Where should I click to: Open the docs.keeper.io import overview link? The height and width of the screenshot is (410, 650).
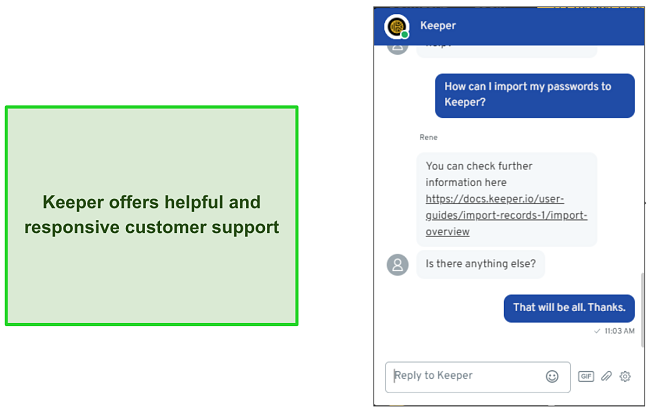506,215
